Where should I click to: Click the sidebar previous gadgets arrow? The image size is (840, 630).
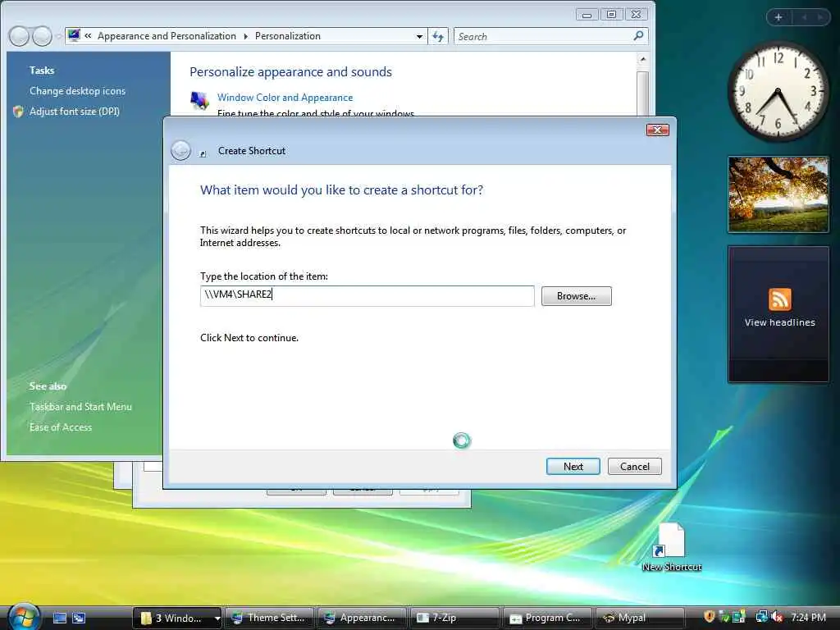(x=804, y=17)
